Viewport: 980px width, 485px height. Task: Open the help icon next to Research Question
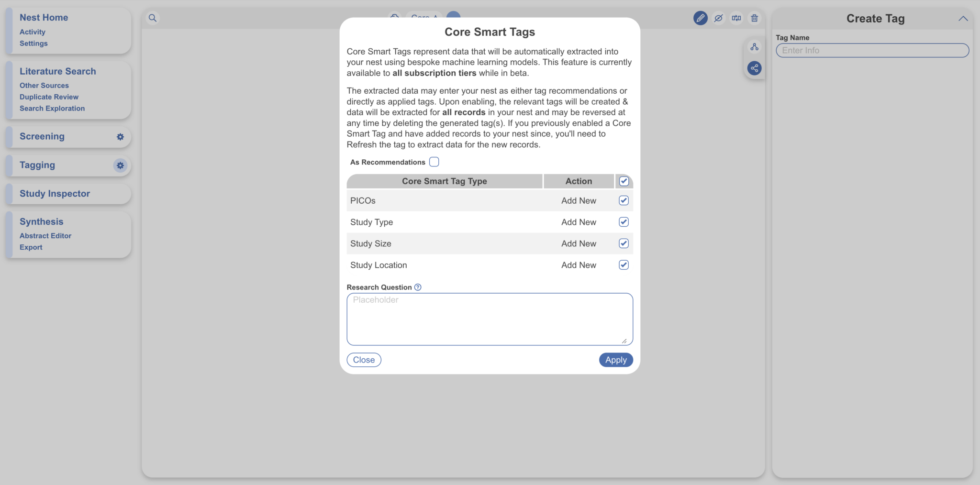pos(417,287)
